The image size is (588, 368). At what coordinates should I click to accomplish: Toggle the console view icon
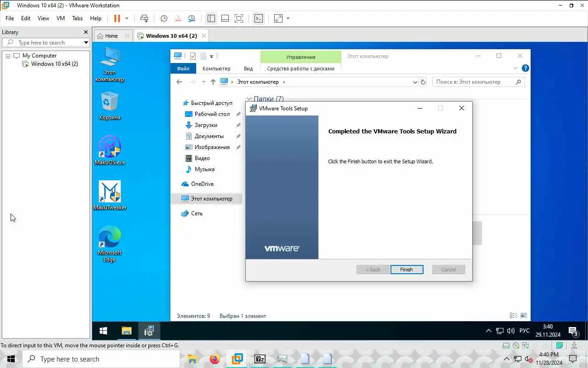[259, 18]
